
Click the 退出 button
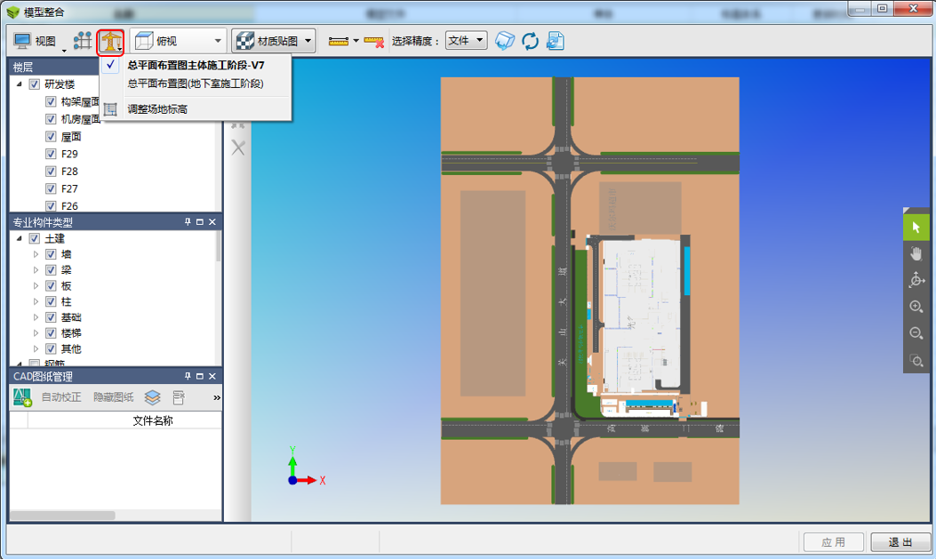(x=900, y=542)
